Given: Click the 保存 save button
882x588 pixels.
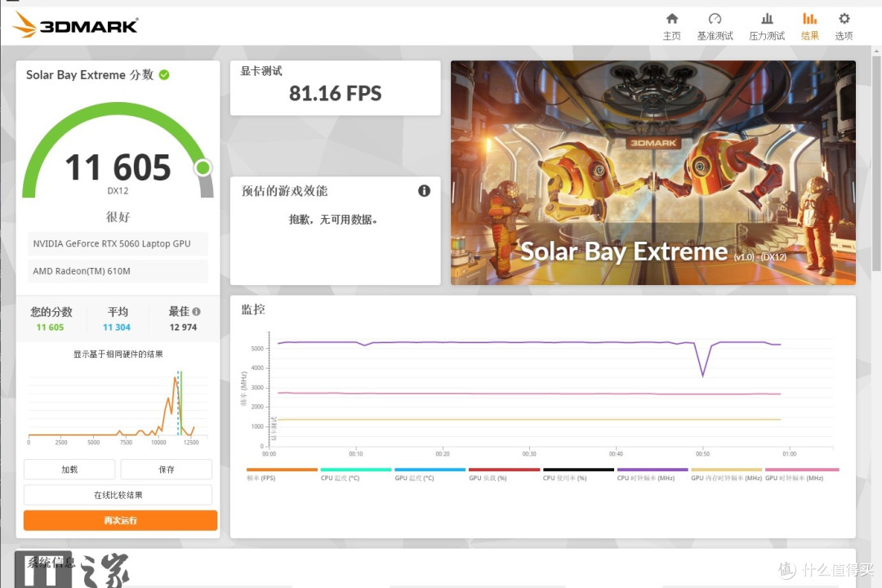Looking at the screenshot, I should click(166, 470).
